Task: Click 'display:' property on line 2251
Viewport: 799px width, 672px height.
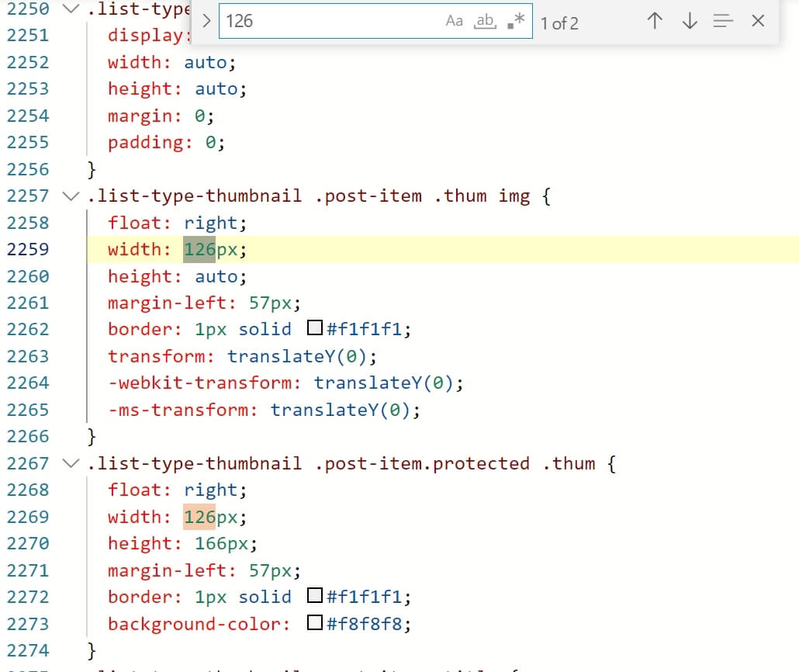Action: pyautogui.click(x=149, y=35)
